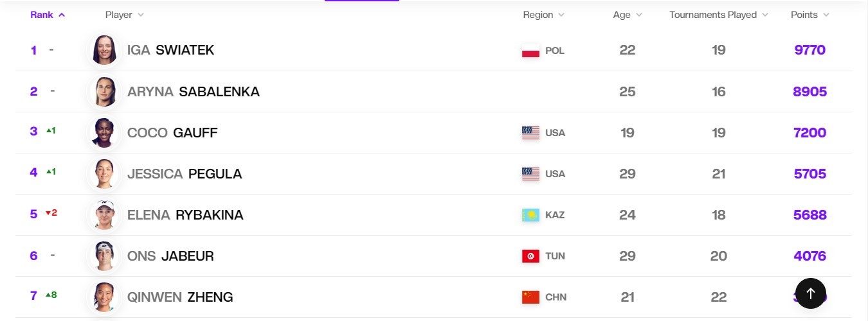Click Ons Jabeur's avatar photo
868x321 pixels.
[104, 256]
